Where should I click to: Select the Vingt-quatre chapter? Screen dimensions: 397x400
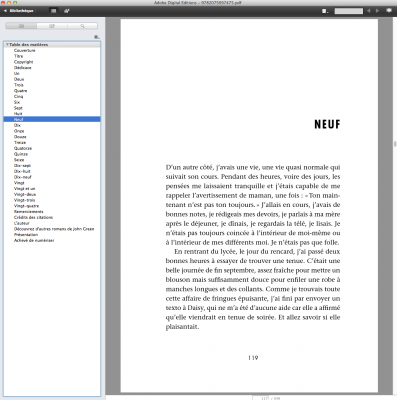click(x=26, y=206)
